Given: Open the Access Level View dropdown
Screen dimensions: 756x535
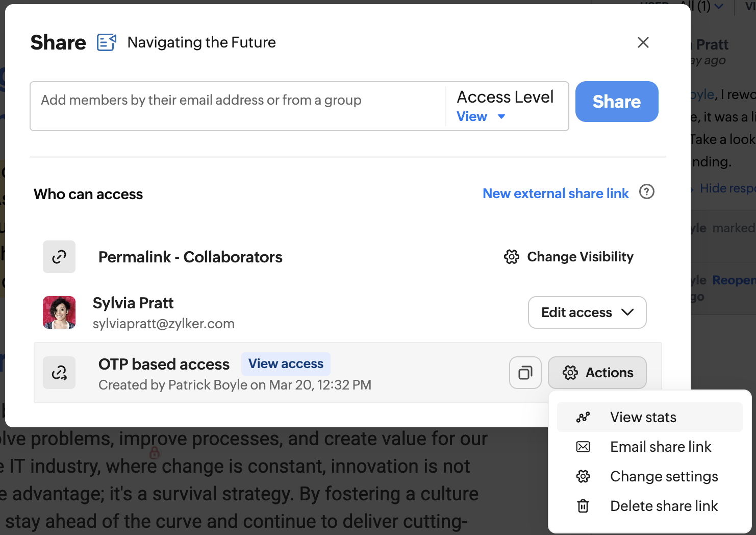Looking at the screenshot, I should coord(481,116).
